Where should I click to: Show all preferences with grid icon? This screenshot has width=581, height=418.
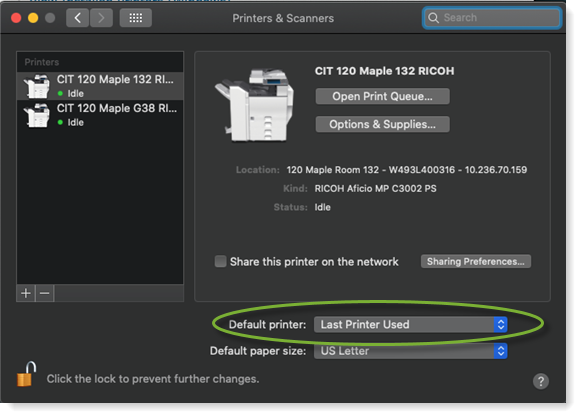[136, 18]
